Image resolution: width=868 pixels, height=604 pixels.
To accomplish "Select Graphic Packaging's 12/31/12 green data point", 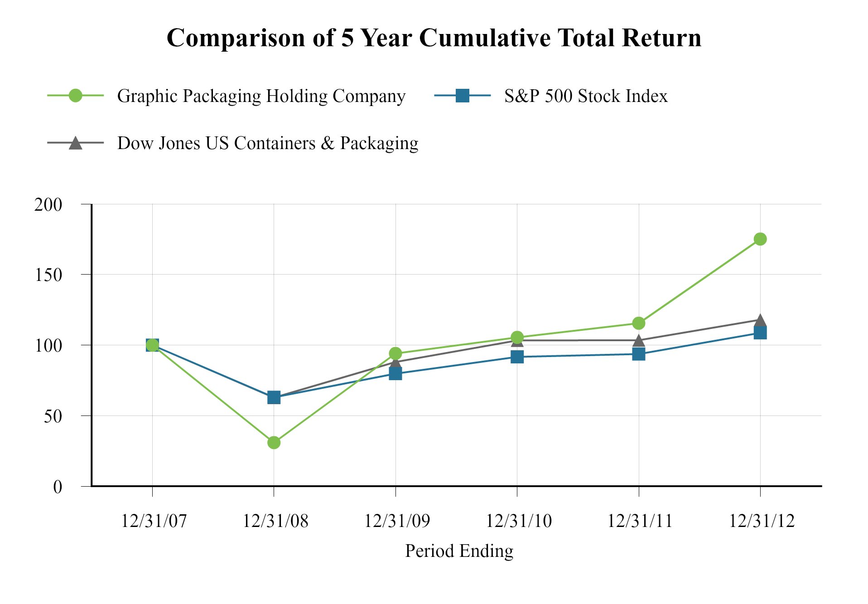I will [760, 239].
